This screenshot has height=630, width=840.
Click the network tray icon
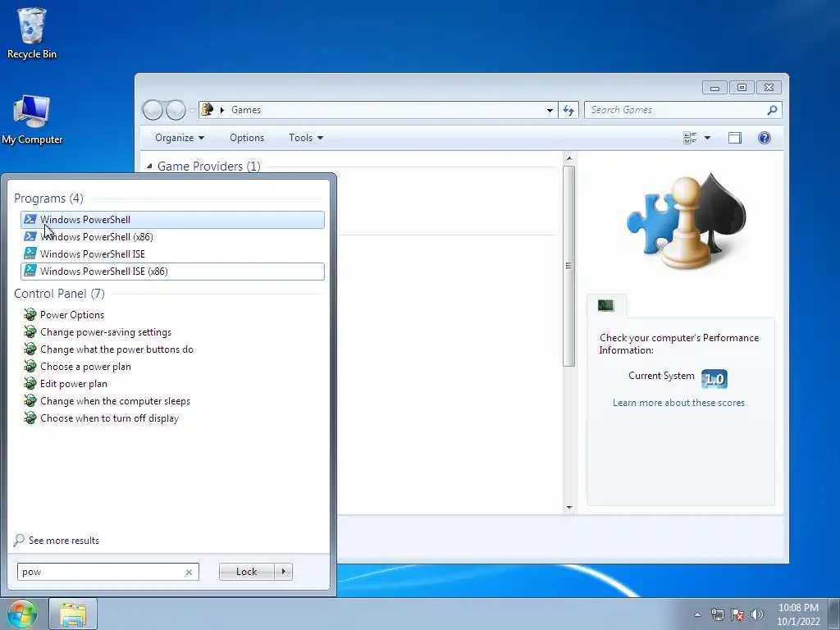717,614
